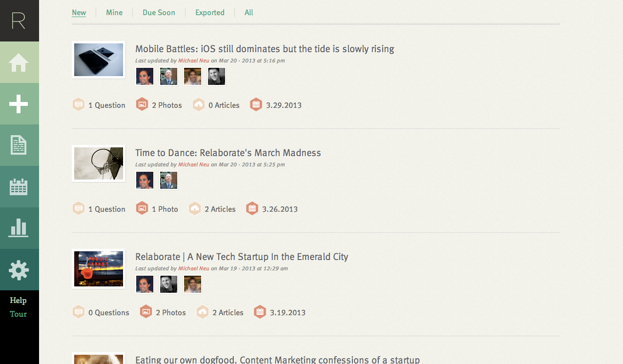Open the Home icon in the sidebar
This screenshot has height=364, width=623.
pyautogui.click(x=19, y=62)
